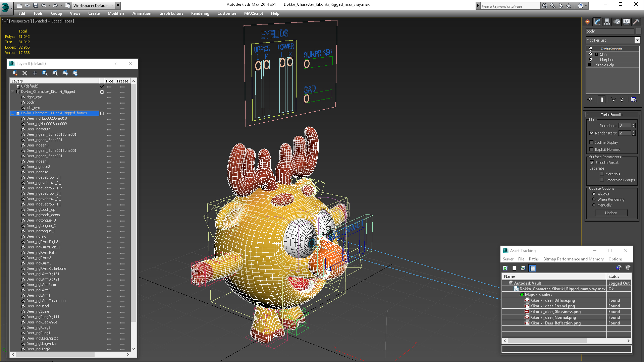
Task: Collapse the Dokko_Character_Kikoriki_Rigged_bones layer
Action: click(x=13, y=113)
